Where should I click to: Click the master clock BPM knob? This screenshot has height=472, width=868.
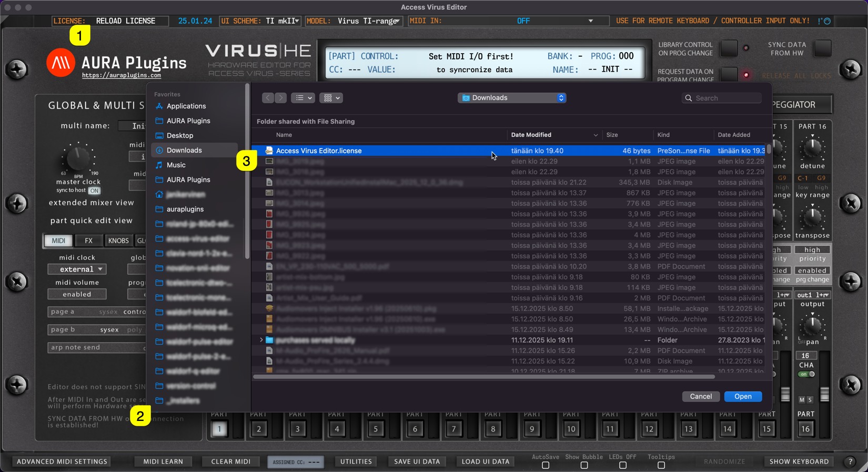[78, 158]
